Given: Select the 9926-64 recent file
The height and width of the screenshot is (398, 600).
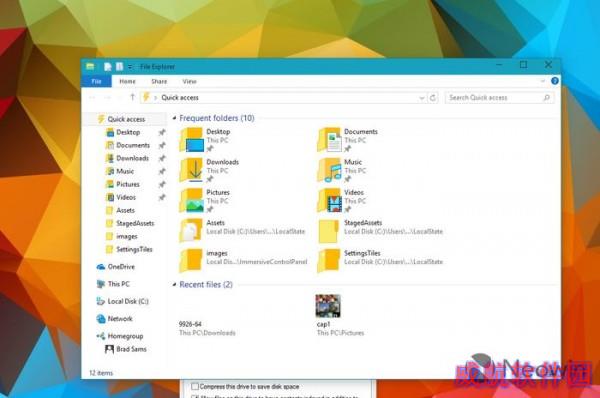Looking at the screenshot, I should coord(207,328).
